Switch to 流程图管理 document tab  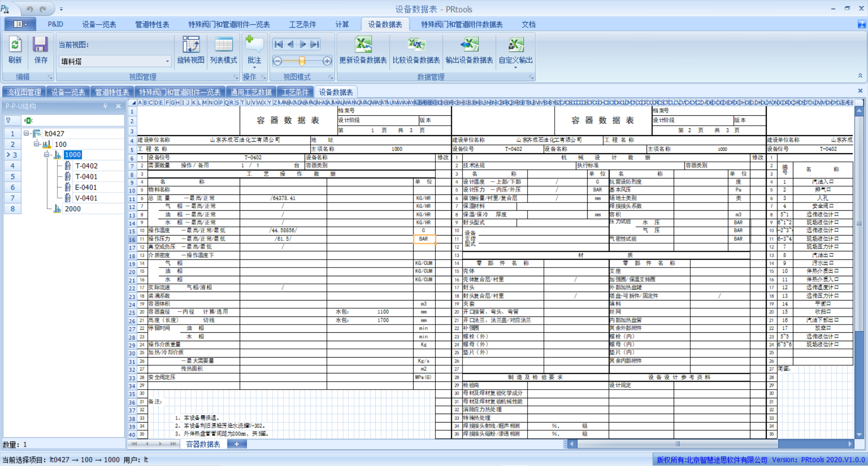point(24,92)
